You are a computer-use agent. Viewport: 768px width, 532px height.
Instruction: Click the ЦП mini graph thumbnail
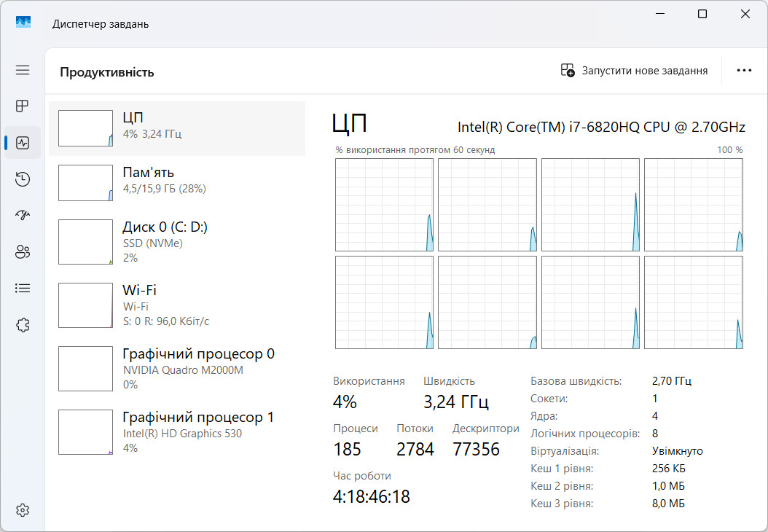pos(86,128)
